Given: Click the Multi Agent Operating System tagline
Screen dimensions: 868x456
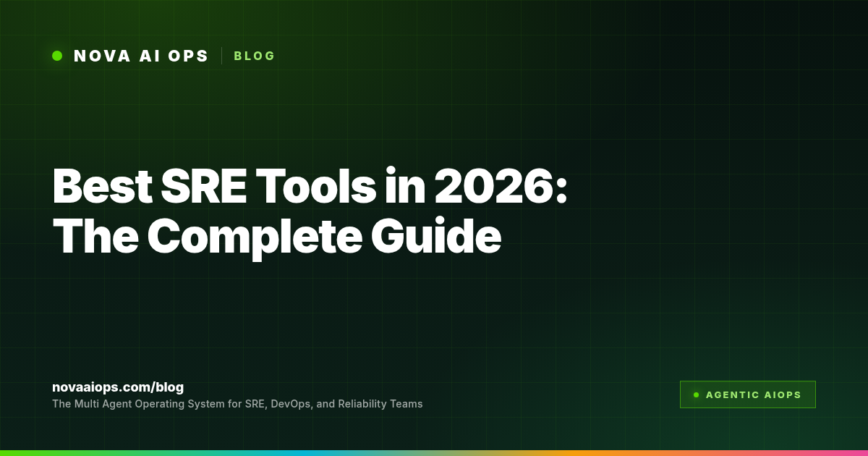Looking at the screenshot, I should (x=237, y=404).
